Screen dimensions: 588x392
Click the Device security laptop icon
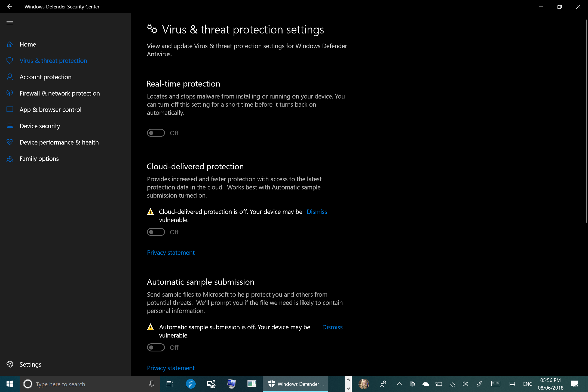click(10, 126)
